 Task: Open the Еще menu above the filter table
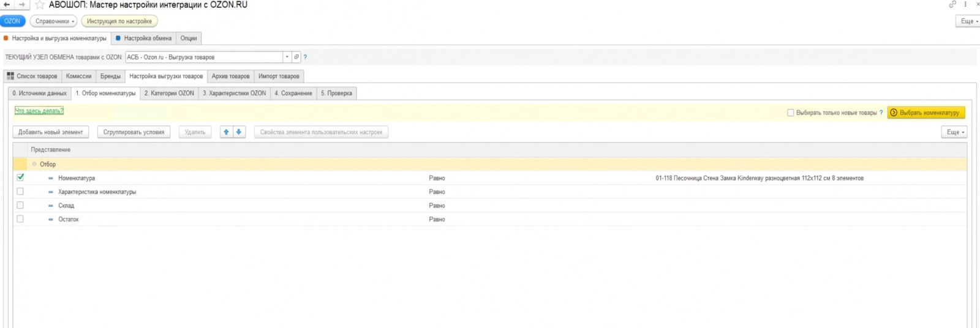point(954,132)
